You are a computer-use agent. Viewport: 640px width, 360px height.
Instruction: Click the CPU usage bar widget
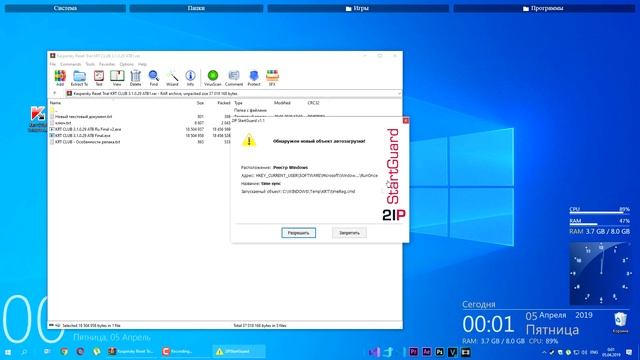tap(600, 210)
